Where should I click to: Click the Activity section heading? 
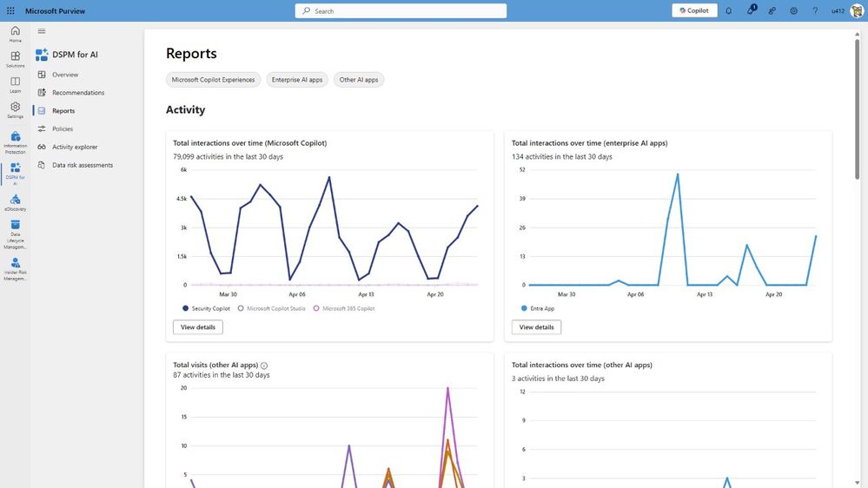185,109
